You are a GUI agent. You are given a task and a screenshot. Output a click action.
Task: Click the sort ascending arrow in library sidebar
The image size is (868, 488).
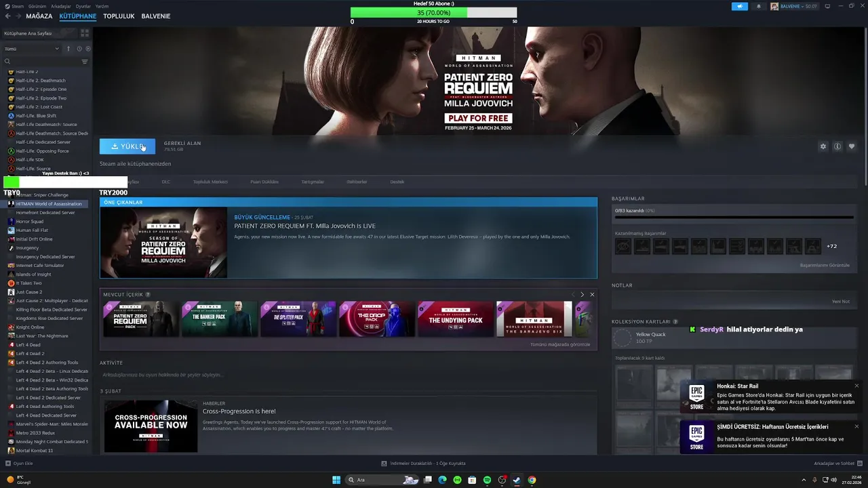pos(68,49)
